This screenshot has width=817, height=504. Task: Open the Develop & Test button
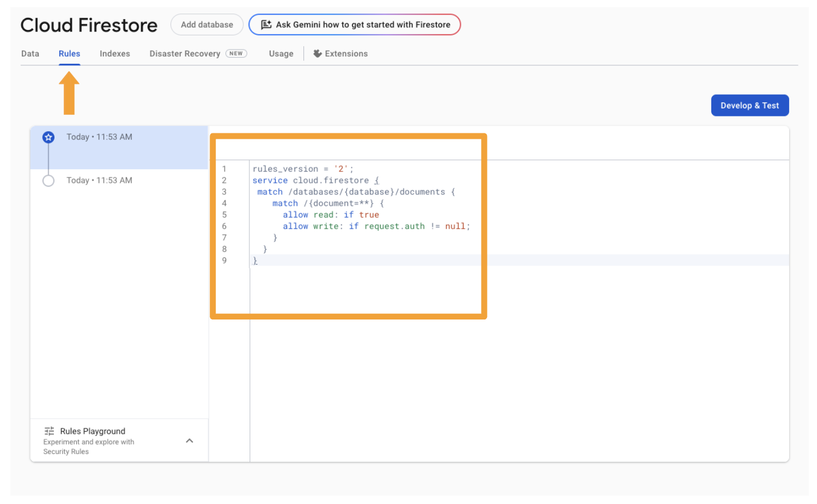(x=749, y=106)
